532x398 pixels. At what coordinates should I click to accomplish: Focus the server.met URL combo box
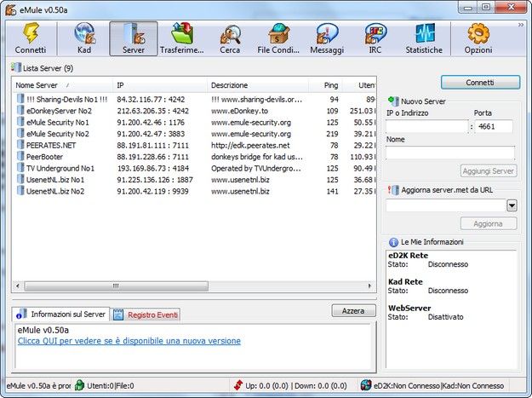pos(446,205)
